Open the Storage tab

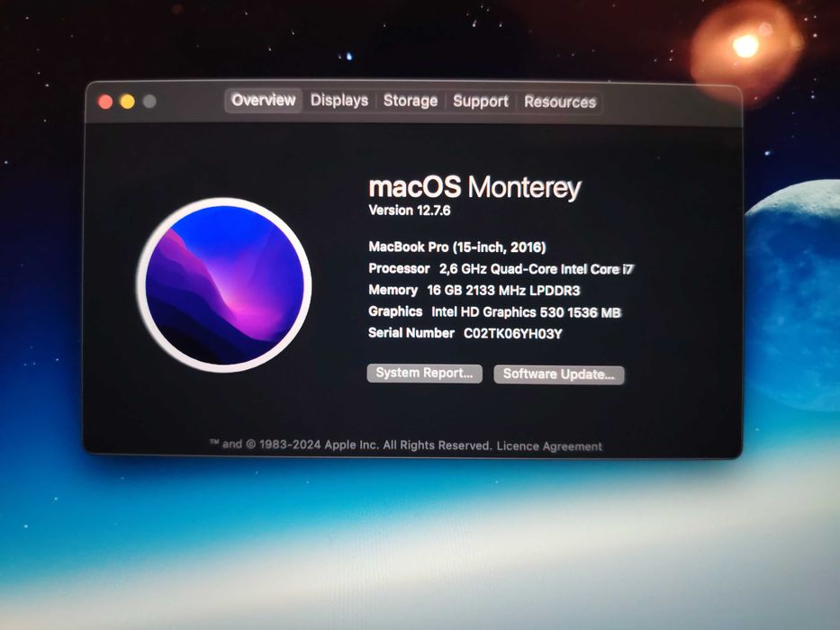coord(411,101)
